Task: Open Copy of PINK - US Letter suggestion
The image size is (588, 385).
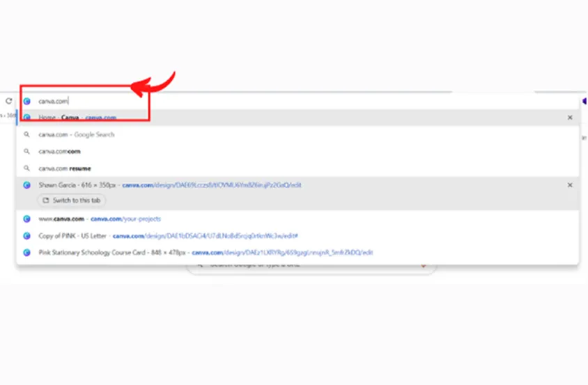Action: coord(298,236)
